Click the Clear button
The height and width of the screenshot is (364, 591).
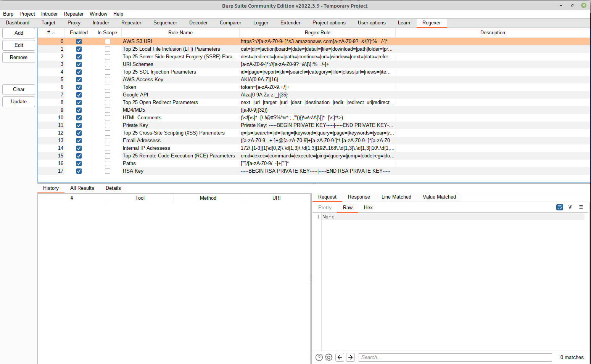click(x=19, y=90)
